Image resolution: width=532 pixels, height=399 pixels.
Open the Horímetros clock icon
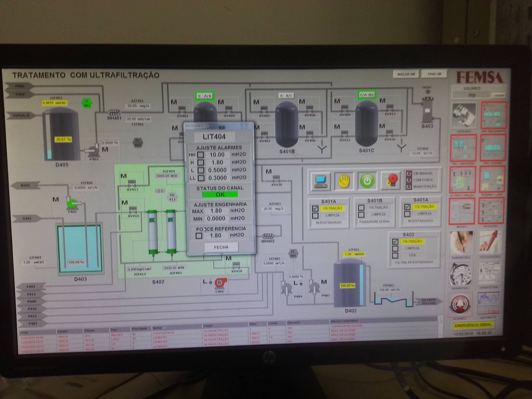point(461,274)
